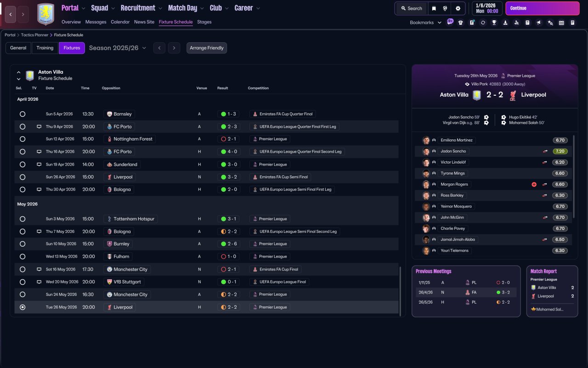Open the globe icon in top bar
The width and height of the screenshot is (588, 368).
(445, 8)
